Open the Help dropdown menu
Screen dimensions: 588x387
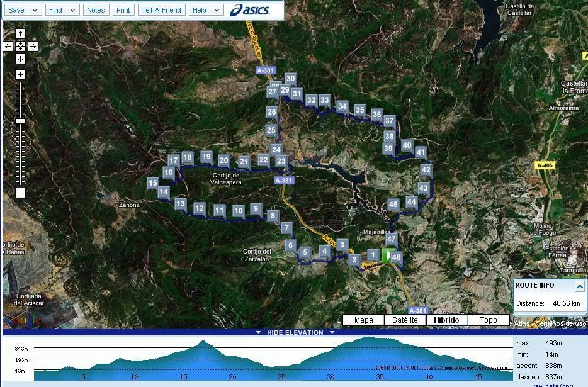(x=206, y=10)
